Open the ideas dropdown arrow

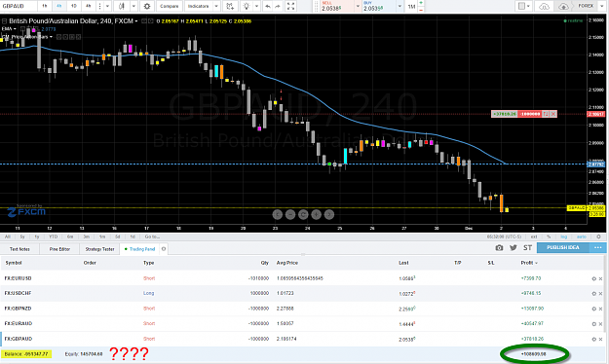pyautogui.click(x=256, y=6)
